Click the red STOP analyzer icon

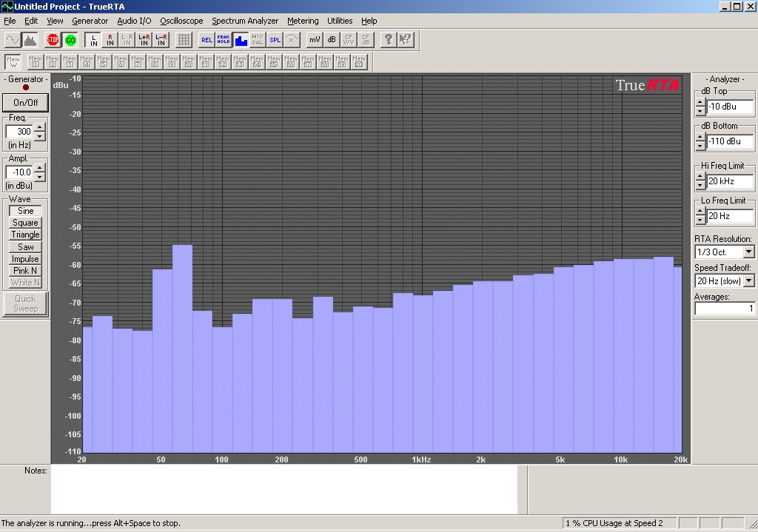coord(53,40)
